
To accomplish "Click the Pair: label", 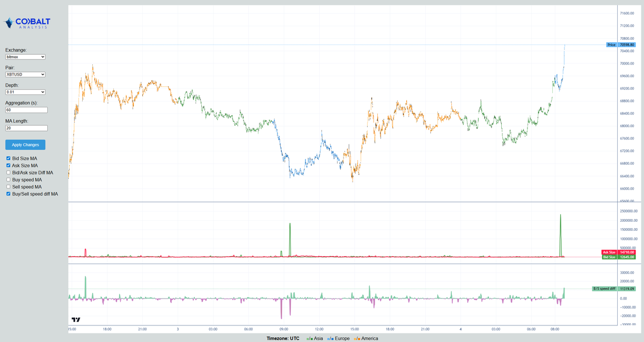I will (x=10, y=68).
